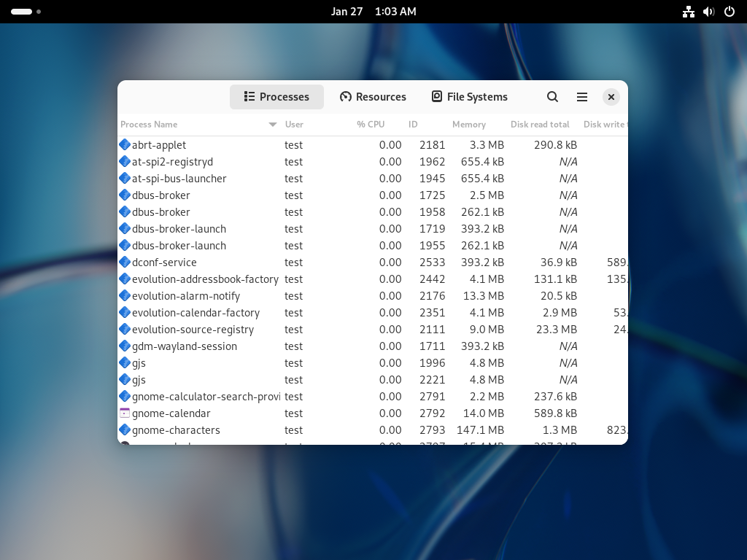Click the 589.8 kB disk read value
The image size is (747, 560).
pos(555,413)
